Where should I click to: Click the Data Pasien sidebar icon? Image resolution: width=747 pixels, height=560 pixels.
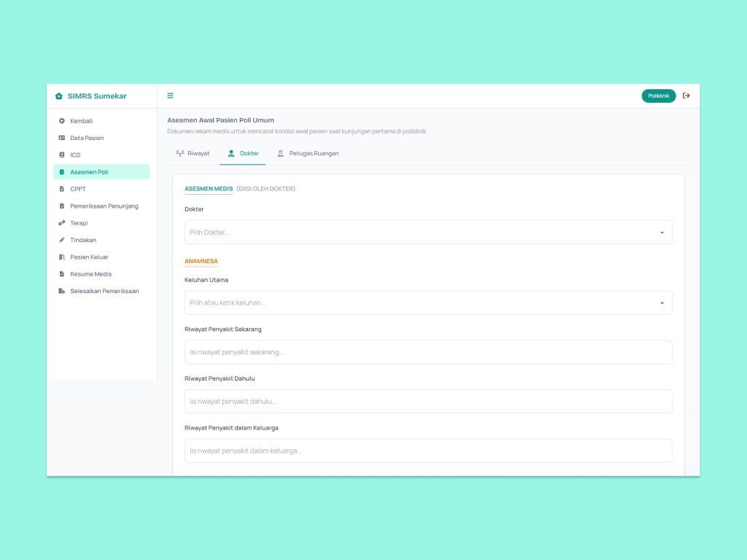(62, 138)
